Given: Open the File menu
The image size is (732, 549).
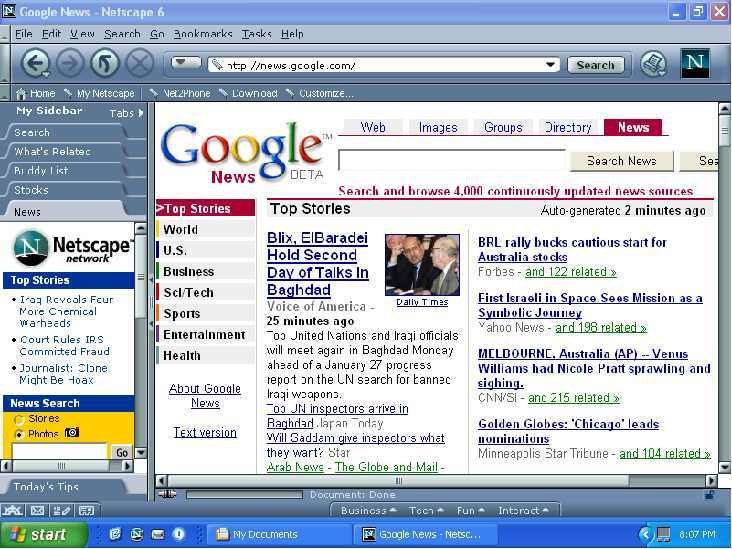Looking at the screenshot, I should tap(23, 34).
